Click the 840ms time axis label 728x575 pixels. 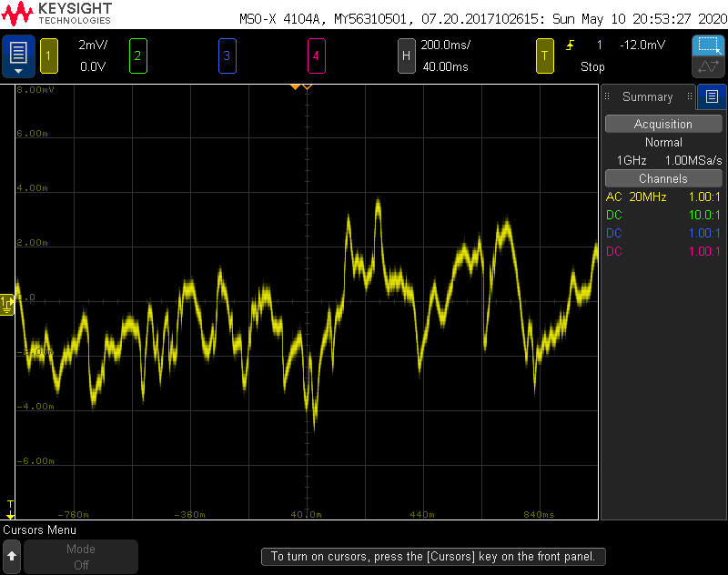(x=539, y=515)
